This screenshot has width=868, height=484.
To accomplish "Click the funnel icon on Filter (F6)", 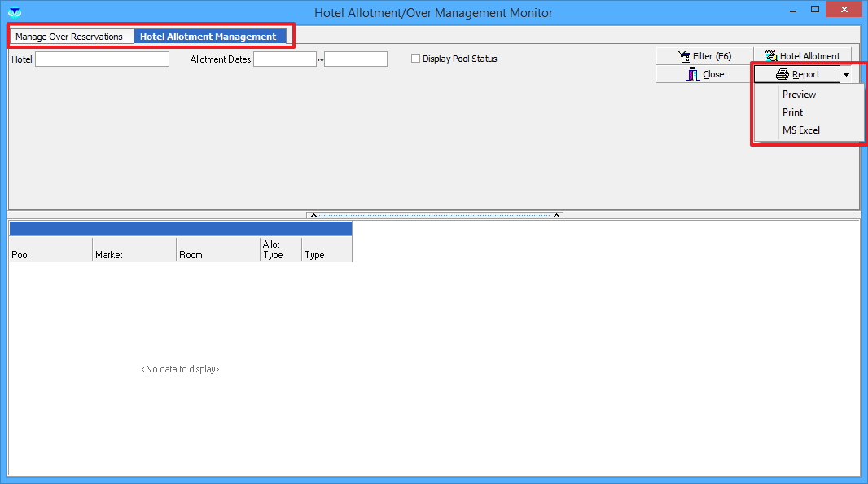I will pyautogui.click(x=684, y=56).
